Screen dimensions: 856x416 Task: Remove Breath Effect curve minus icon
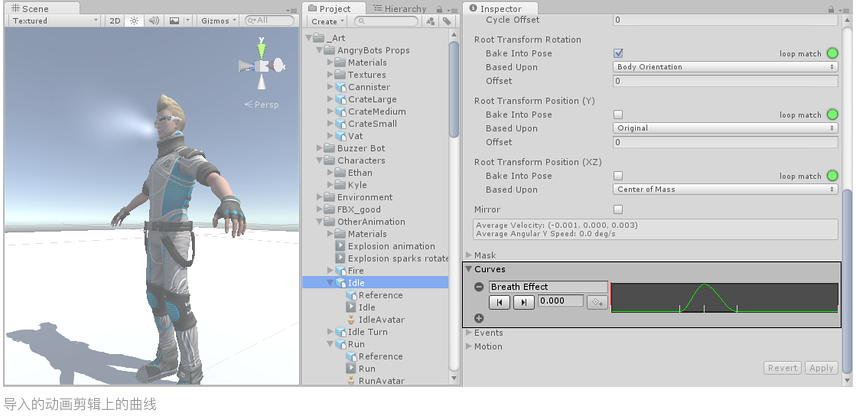coord(479,287)
